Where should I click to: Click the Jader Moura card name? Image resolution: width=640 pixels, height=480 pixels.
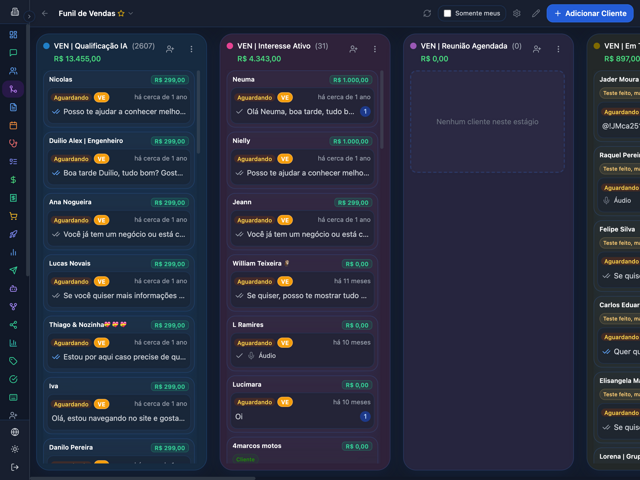[x=619, y=79]
